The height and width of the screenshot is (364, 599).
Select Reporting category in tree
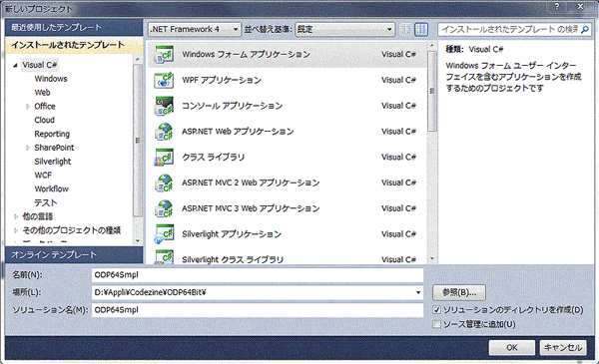52,134
